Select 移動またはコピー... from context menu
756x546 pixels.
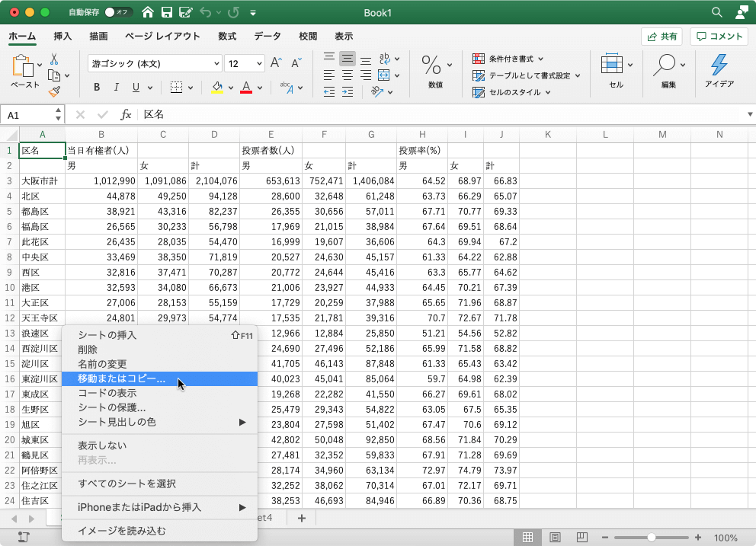pyautogui.click(x=122, y=378)
